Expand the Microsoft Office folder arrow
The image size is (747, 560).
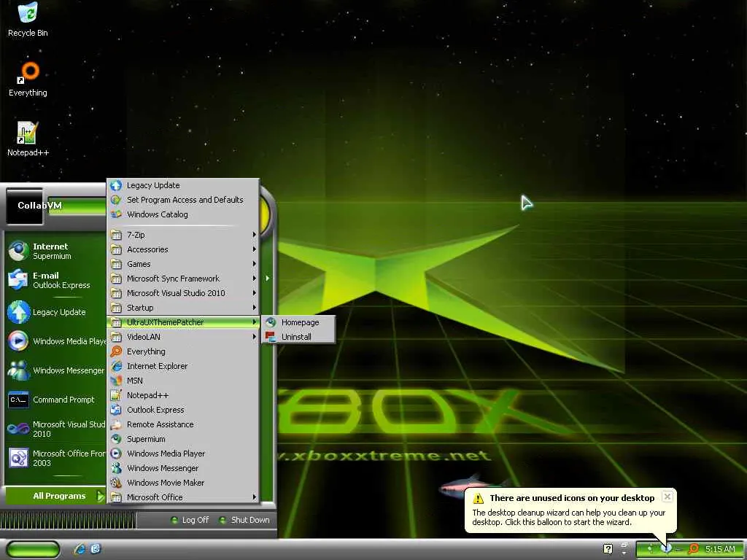click(255, 497)
